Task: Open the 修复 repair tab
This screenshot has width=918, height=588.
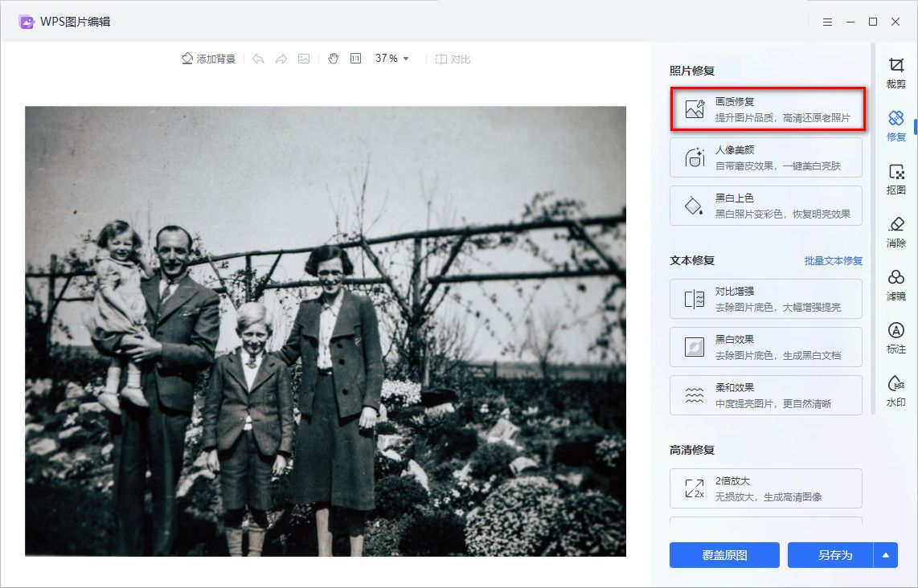Action: click(x=895, y=126)
